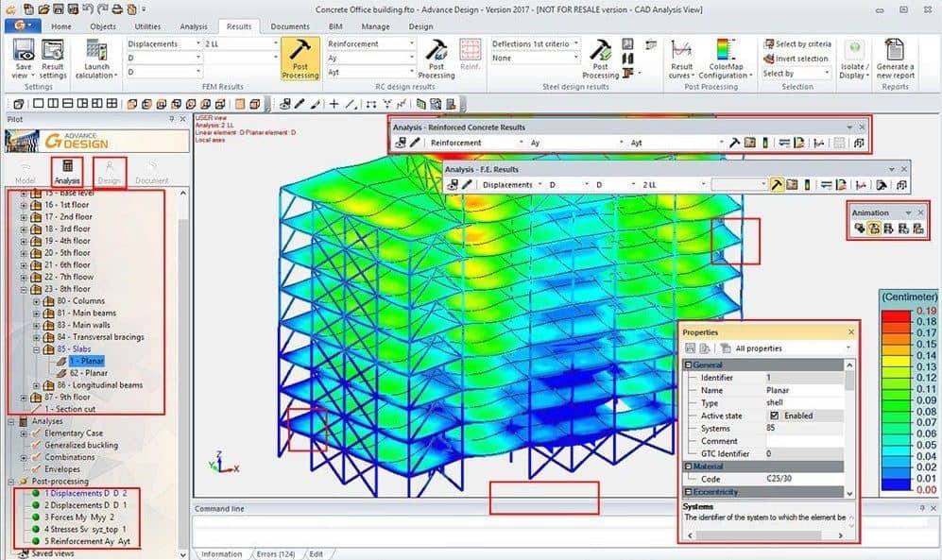Run FEM Post Processing hammer icon
The height and width of the screenshot is (560, 942).
pos(300,57)
